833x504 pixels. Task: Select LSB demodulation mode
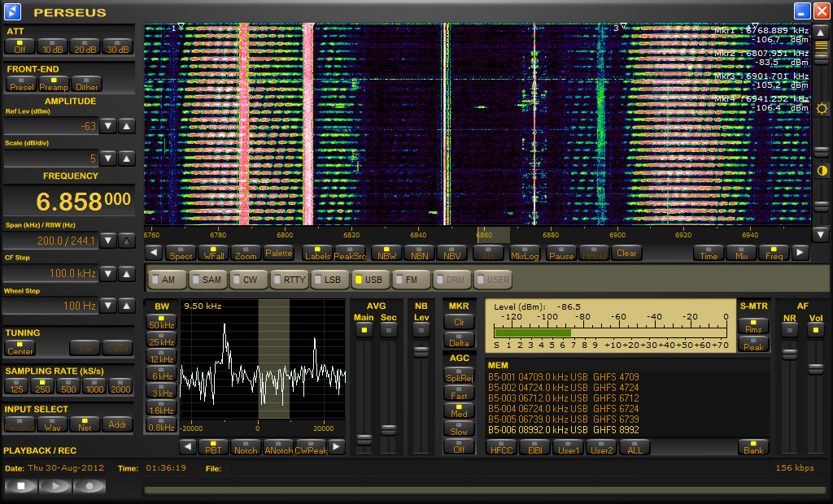pos(329,280)
